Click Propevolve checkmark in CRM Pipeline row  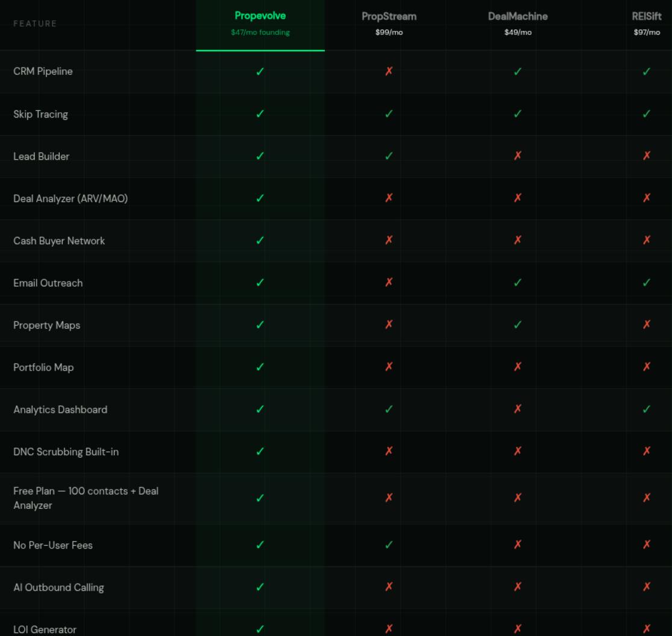(x=260, y=72)
